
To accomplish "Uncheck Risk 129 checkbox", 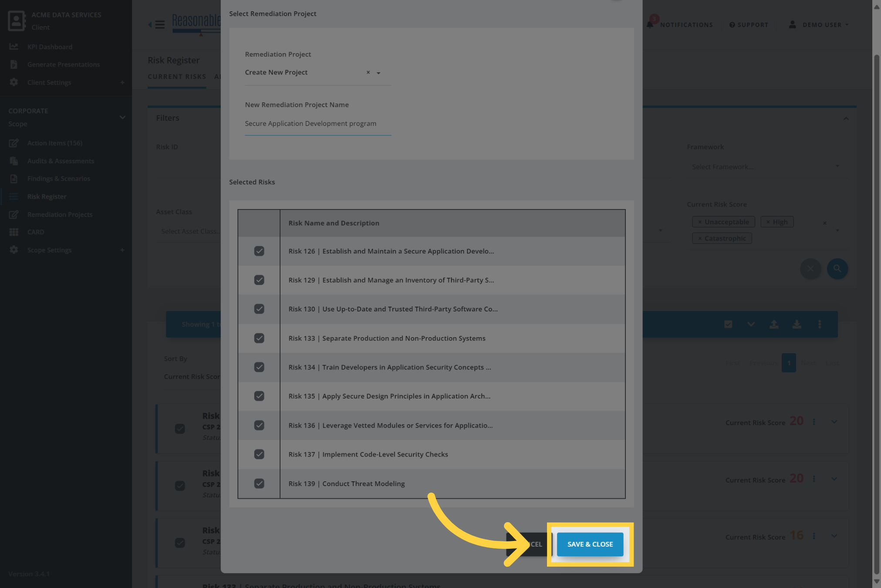I will (259, 280).
